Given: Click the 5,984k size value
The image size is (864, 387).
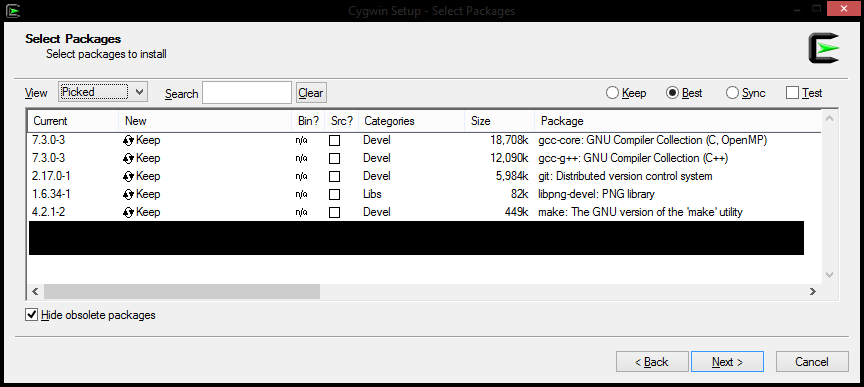Looking at the screenshot, I should point(512,176).
